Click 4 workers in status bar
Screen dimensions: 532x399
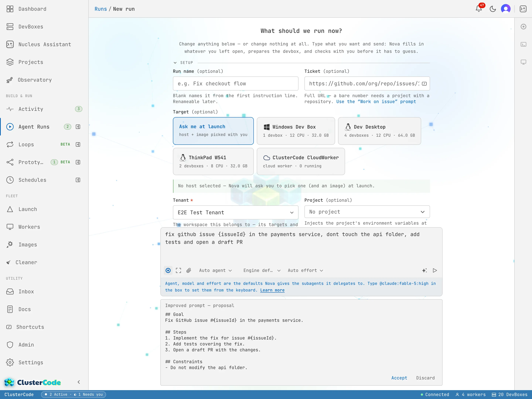pyautogui.click(x=471, y=395)
